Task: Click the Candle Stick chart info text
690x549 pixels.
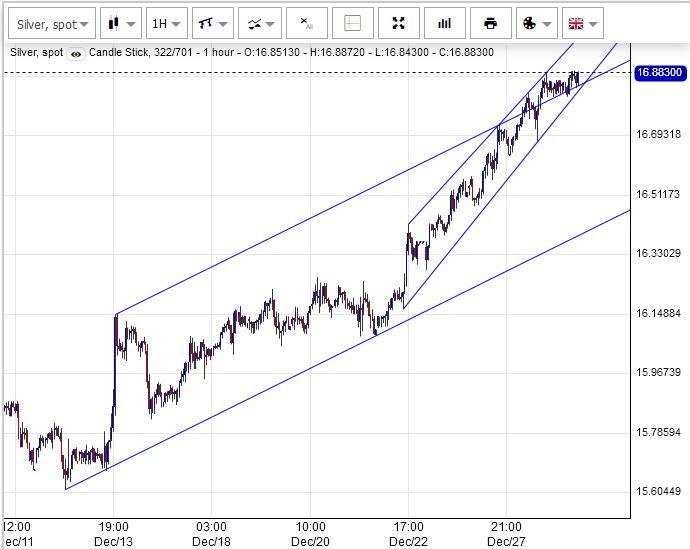Action: pyautogui.click(x=291, y=52)
